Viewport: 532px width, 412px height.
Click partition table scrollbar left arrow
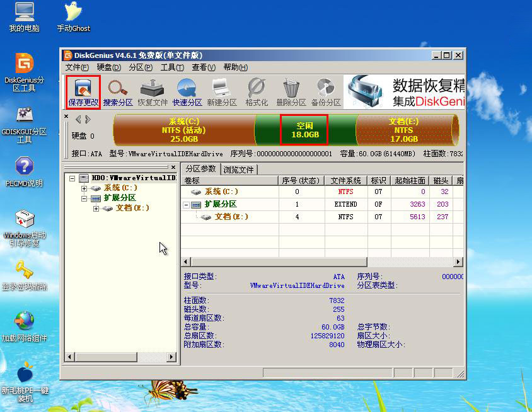coord(185,262)
